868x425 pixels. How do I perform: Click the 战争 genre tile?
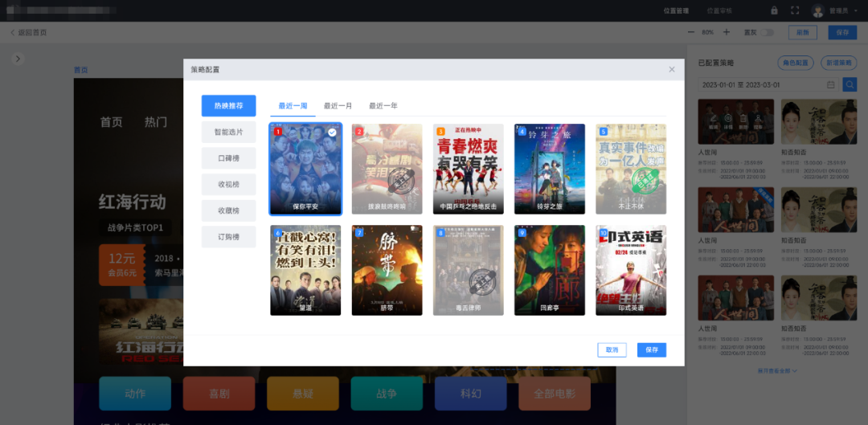387,394
